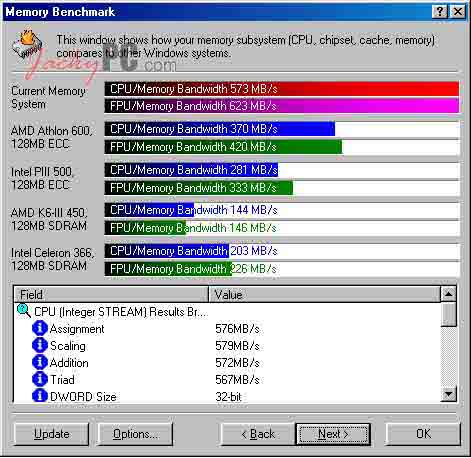The image size is (471, 458).
Task: Open the Options dialog button
Action: coord(135,434)
